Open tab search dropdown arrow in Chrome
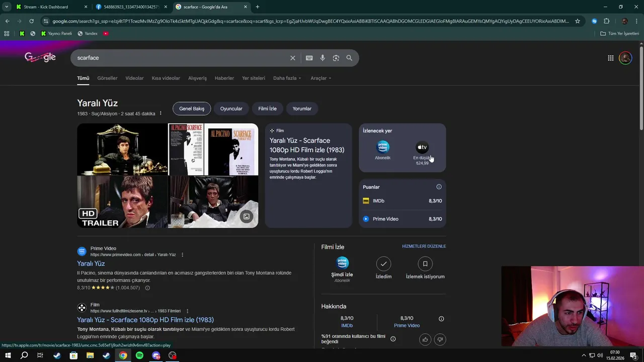The width and height of the screenshot is (644, 362). 7,7
